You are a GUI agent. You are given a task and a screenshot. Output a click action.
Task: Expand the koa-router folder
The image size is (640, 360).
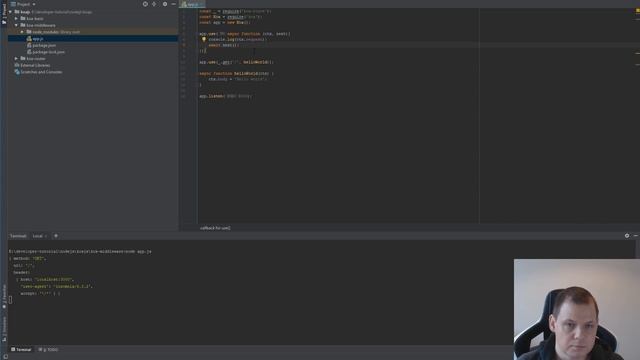pos(16,58)
